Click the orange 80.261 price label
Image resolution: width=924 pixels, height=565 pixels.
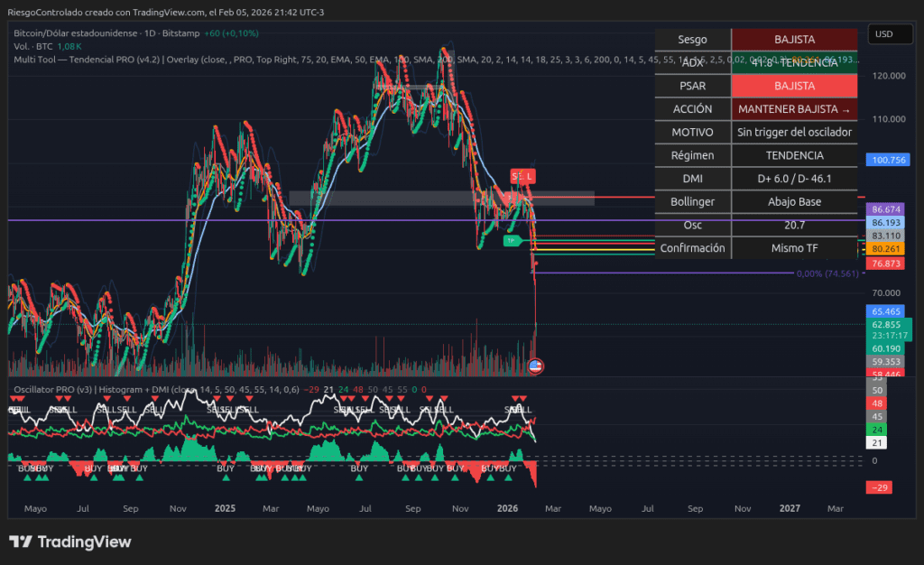(x=884, y=248)
